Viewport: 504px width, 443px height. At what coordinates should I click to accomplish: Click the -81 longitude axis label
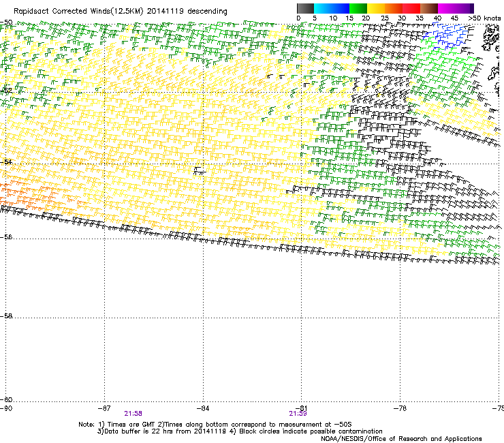301,408
